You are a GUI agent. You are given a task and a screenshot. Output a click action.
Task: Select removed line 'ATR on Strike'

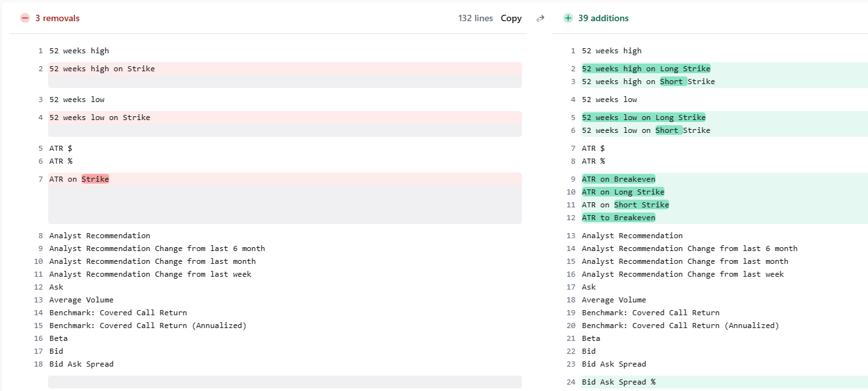(x=284, y=179)
